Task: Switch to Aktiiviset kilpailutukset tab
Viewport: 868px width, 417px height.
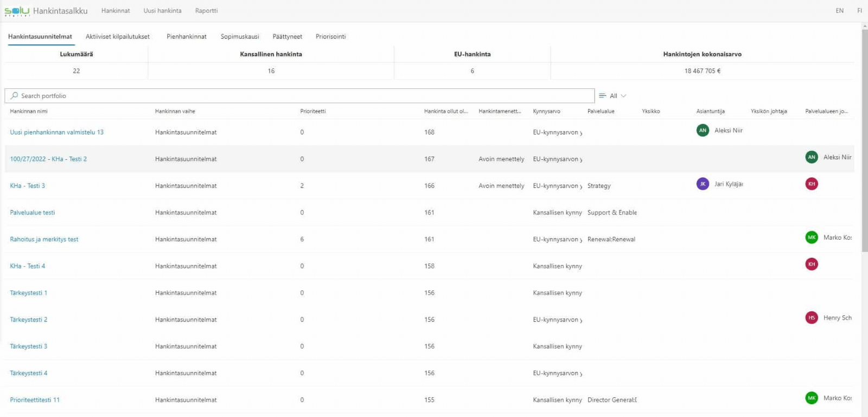Action: 118,36
